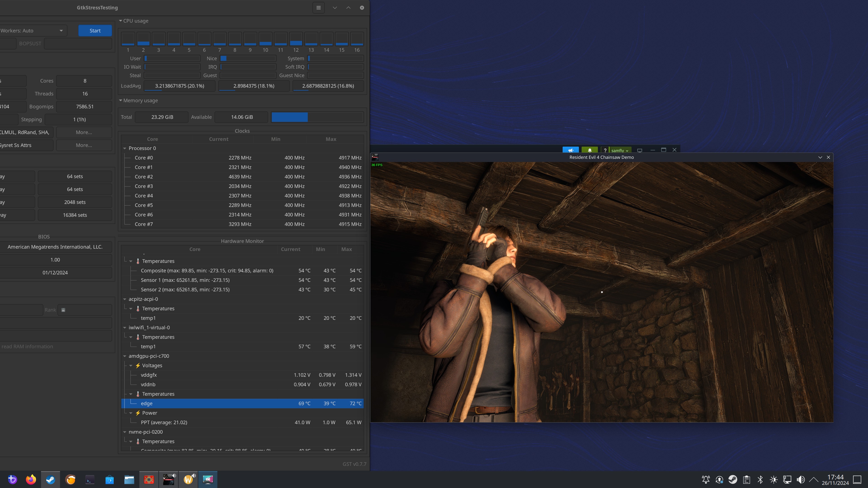The height and width of the screenshot is (488, 868).
Task: Click the Steam friends announcement megaphone icon
Action: (571, 150)
